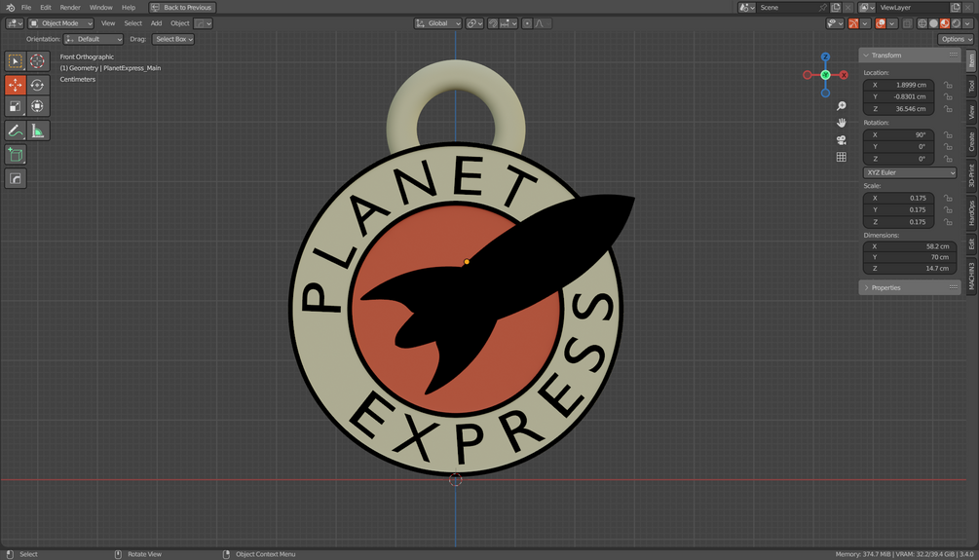
Task: Select the Transform tool
Action: [37, 106]
